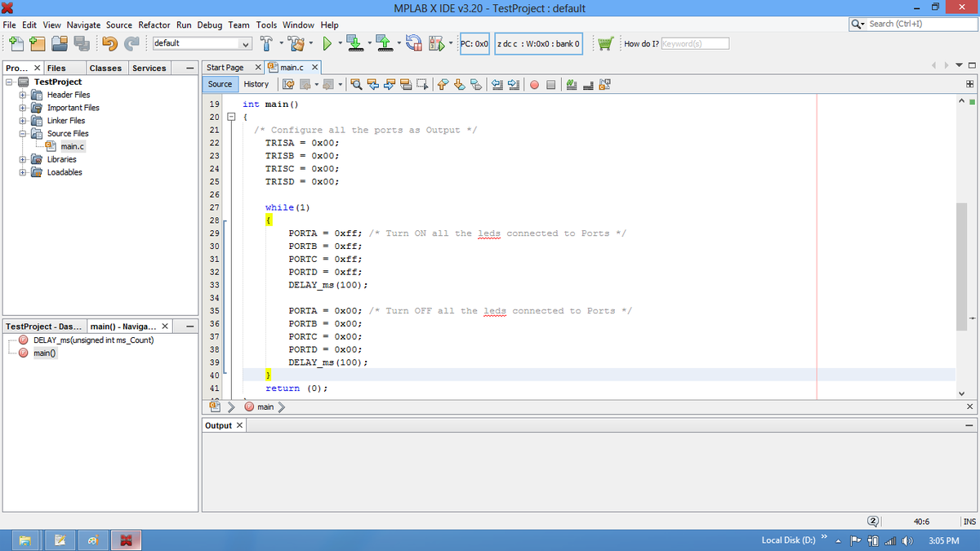980x551 pixels.
Task: Click the Find Selection magnifier icon
Action: (x=356, y=84)
